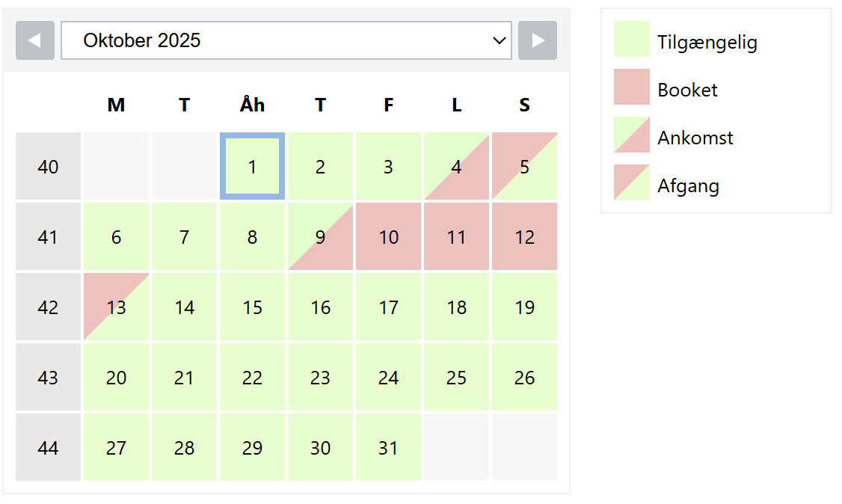Click the Afgang legend icon
Screen dimensions: 842x504
[x=632, y=182]
